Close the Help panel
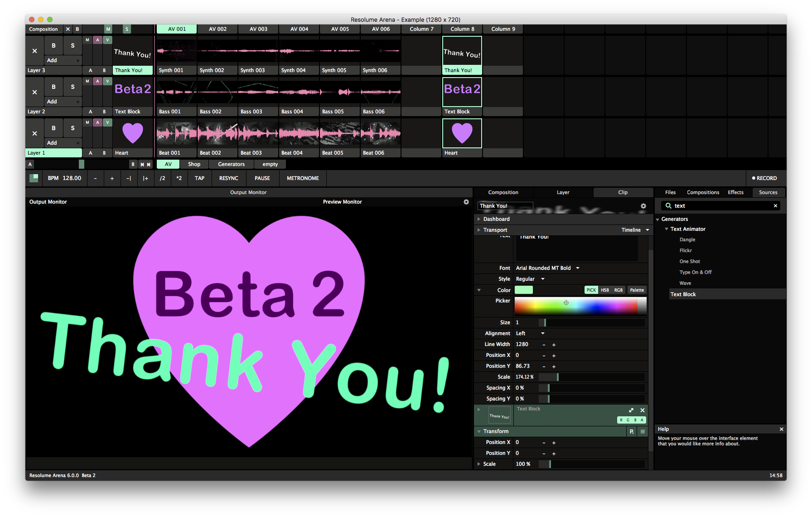 [x=781, y=429]
